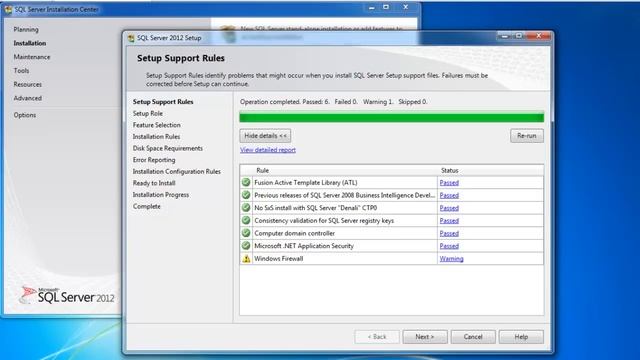Select Installation Rules wizard step
Image resolution: width=640 pixels, height=360 pixels.
click(156, 137)
